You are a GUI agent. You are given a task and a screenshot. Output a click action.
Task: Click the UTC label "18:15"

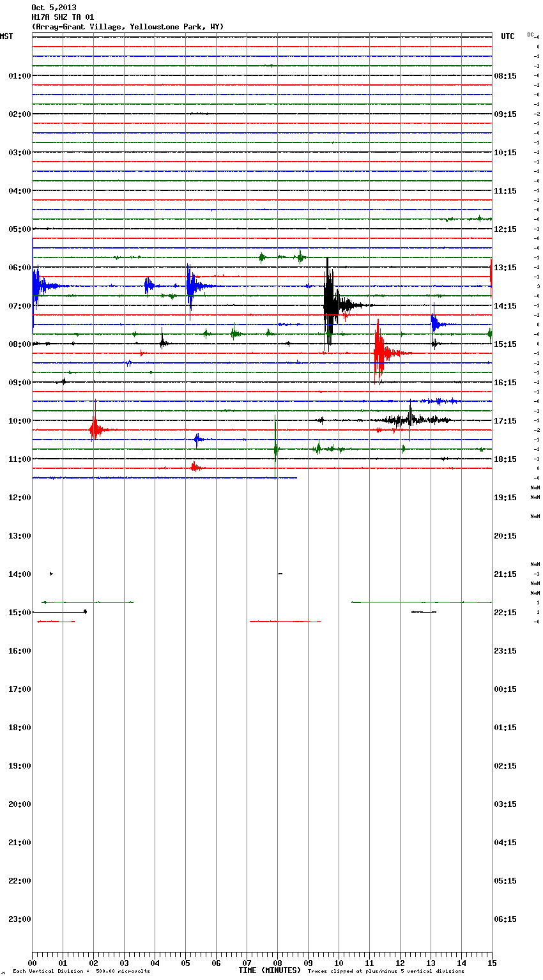click(505, 459)
